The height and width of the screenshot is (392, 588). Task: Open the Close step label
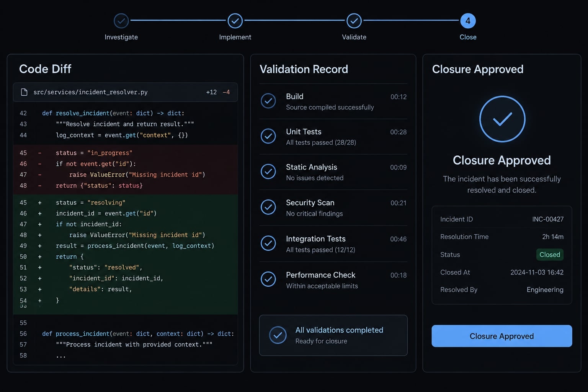468,37
